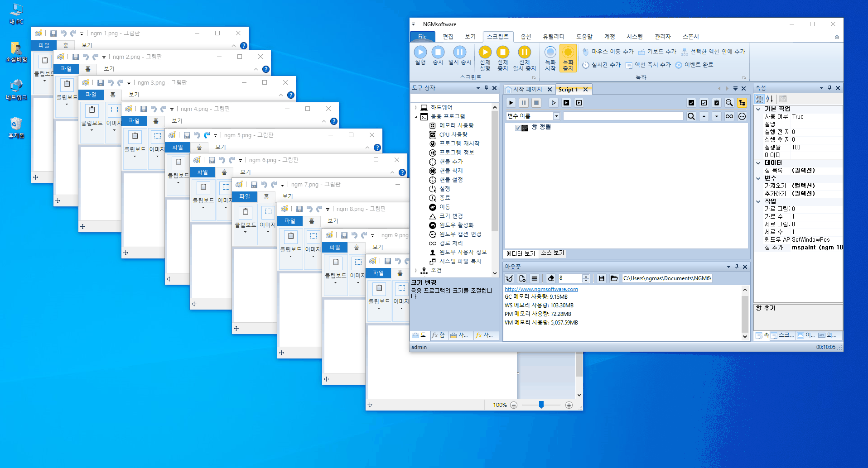The height and width of the screenshot is (468, 868).
Task: Click the ellipsis circle icon beside search
Action: click(742, 116)
